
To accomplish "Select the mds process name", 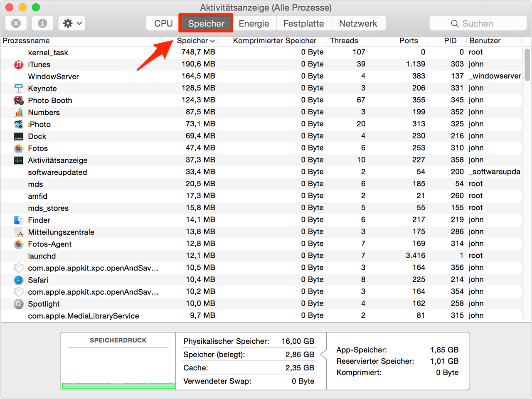I will [x=35, y=185].
